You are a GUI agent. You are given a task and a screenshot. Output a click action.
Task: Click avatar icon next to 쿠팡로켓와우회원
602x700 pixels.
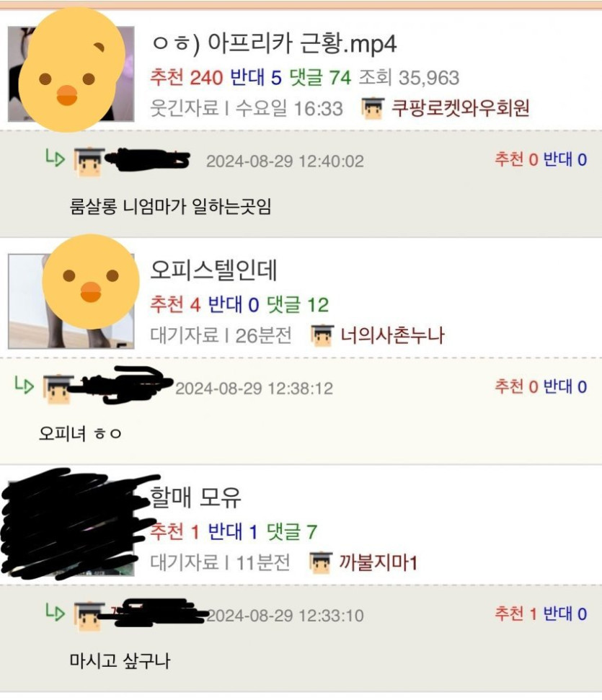click(x=373, y=108)
